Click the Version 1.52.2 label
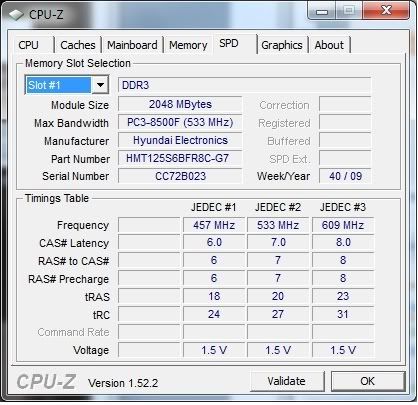Image resolution: width=418 pixels, height=405 pixels. pyautogui.click(x=123, y=383)
